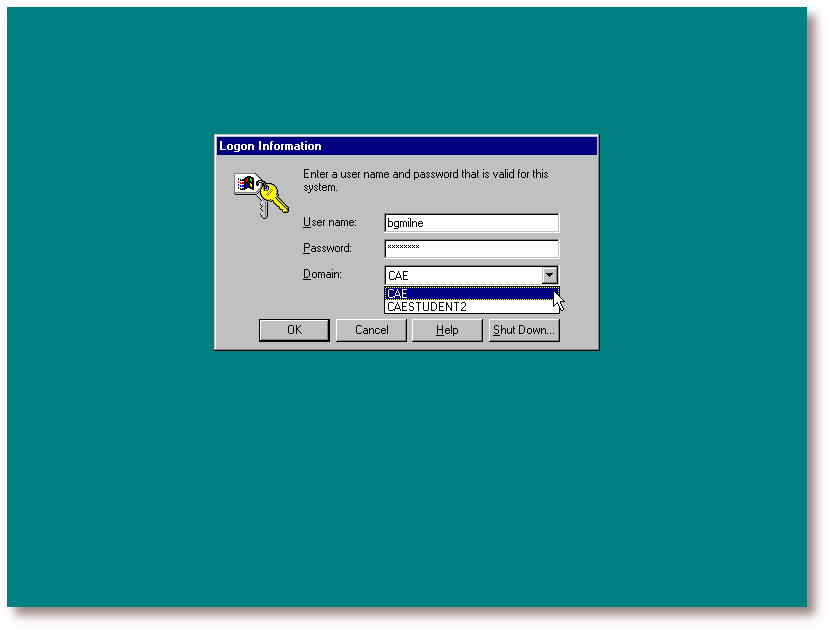Click the Shut Down... button
830x630 pixels.
pos(523,330)
